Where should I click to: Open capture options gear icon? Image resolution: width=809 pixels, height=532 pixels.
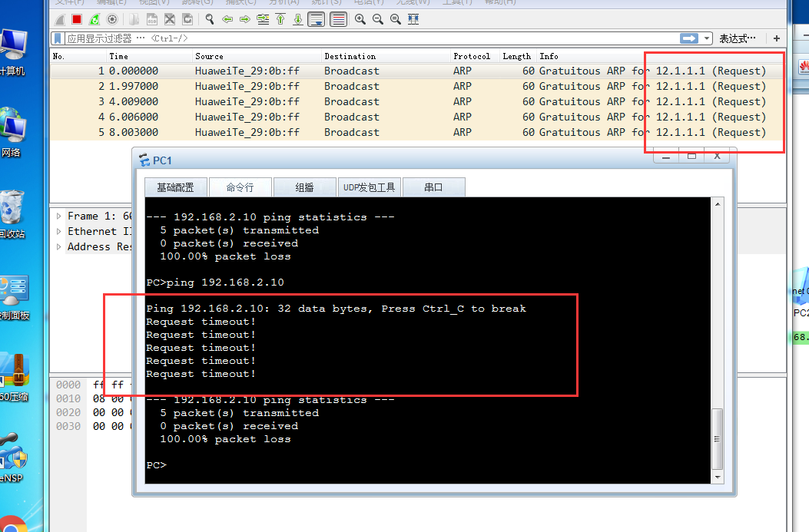coord(112,20)
